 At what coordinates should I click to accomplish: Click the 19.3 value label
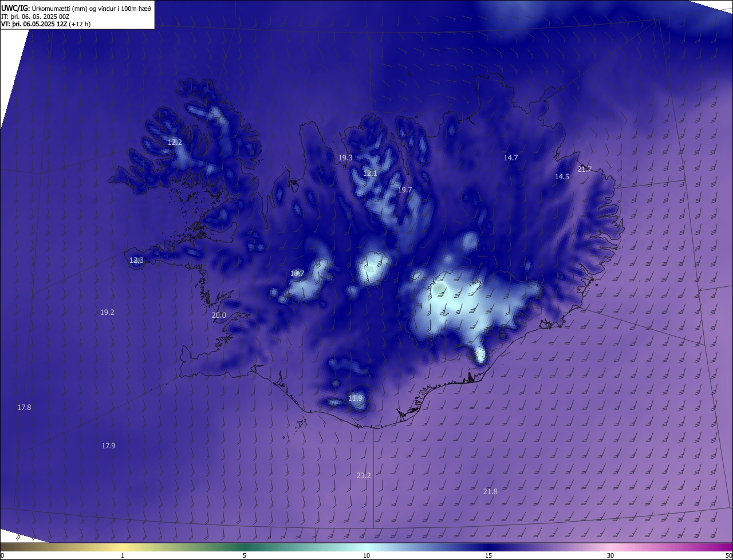click(x=345, y=157)
